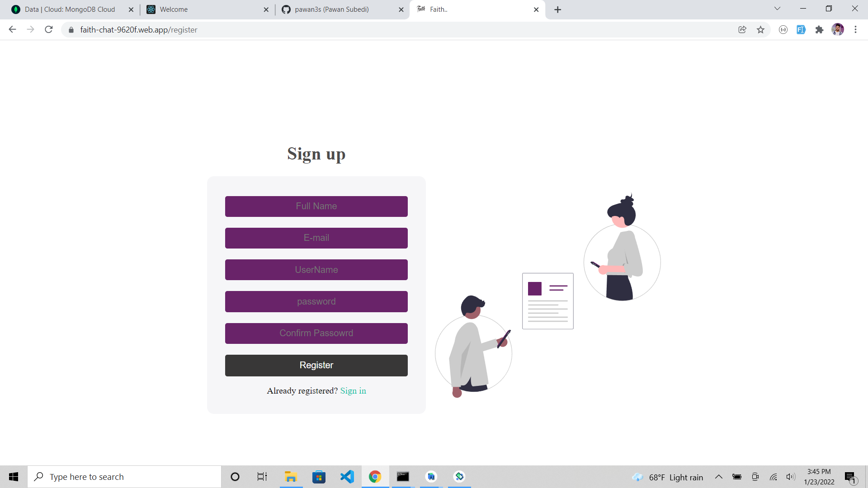Share the current page from the address bar
868x488 pixels.
[742, 29]
